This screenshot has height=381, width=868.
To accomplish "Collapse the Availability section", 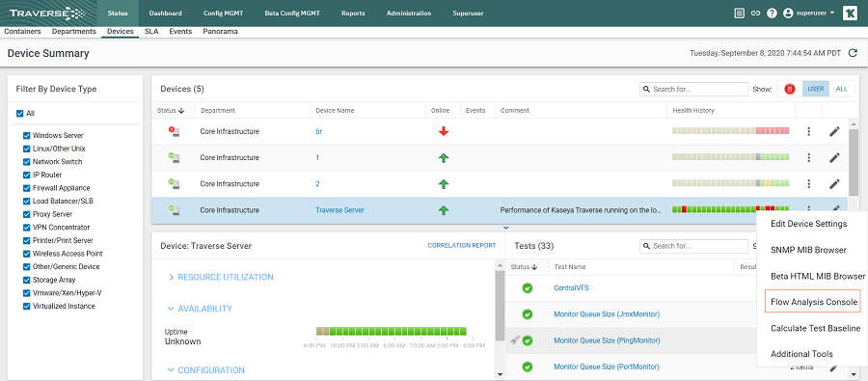I will tap(200, 309).
